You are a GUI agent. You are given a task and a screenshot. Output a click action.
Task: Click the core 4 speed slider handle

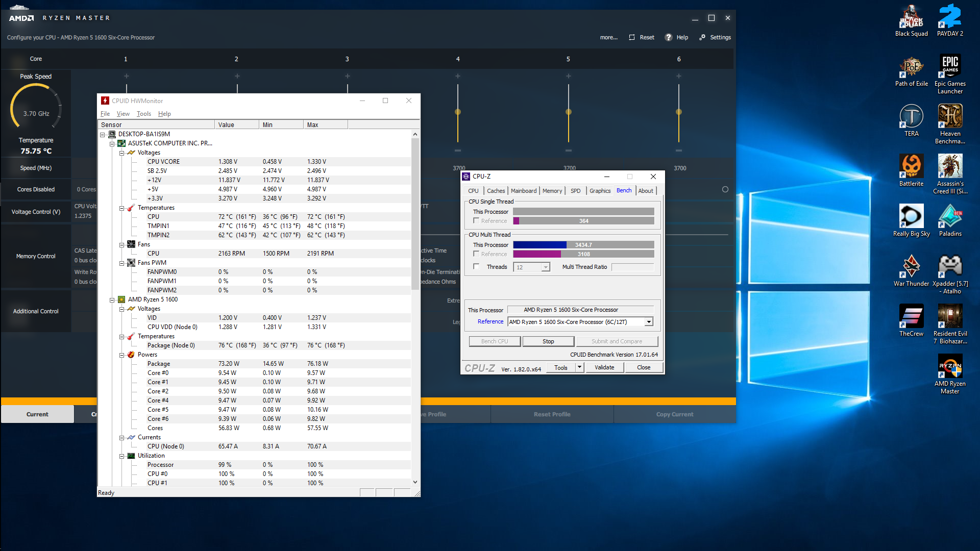pyautogui.click(x=458, y=112)
